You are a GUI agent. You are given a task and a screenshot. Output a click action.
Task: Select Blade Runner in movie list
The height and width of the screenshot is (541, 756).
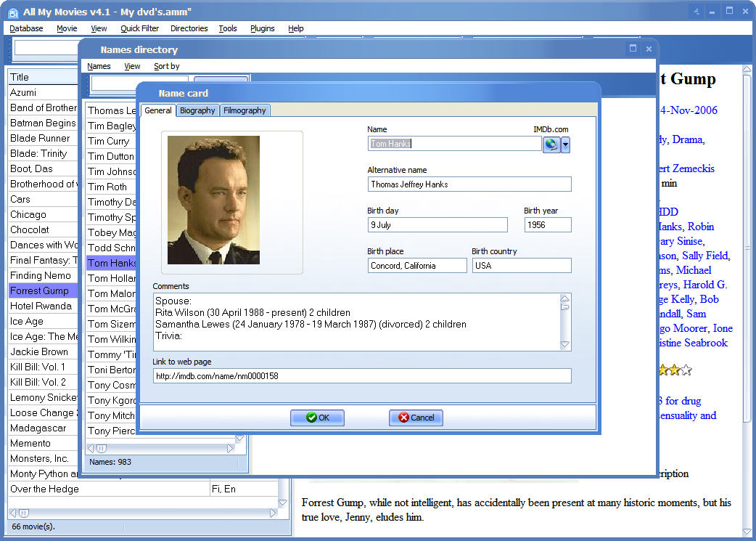click(43, 138)
